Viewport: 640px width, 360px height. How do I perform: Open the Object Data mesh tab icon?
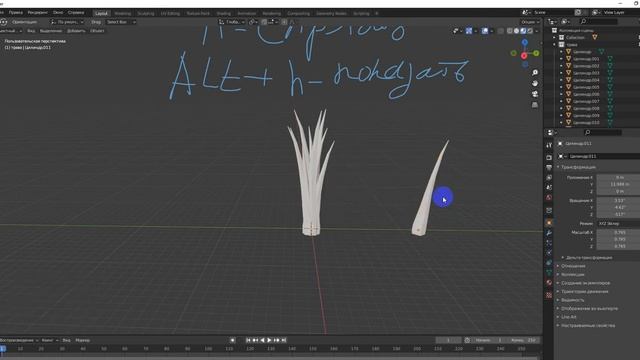coord(549,272)
